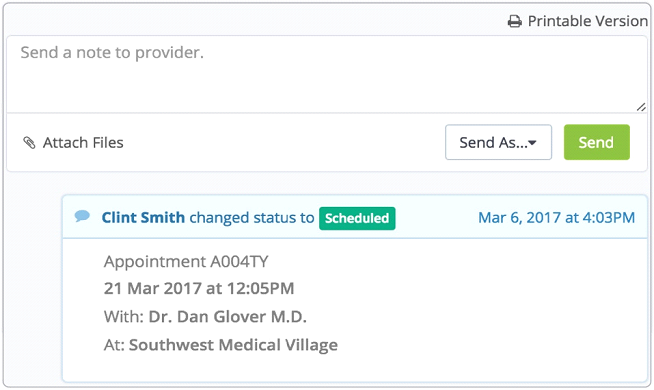Click the paperclip attachment icon
The height and width of the screenshot is (390, 654).
(29, 143)
